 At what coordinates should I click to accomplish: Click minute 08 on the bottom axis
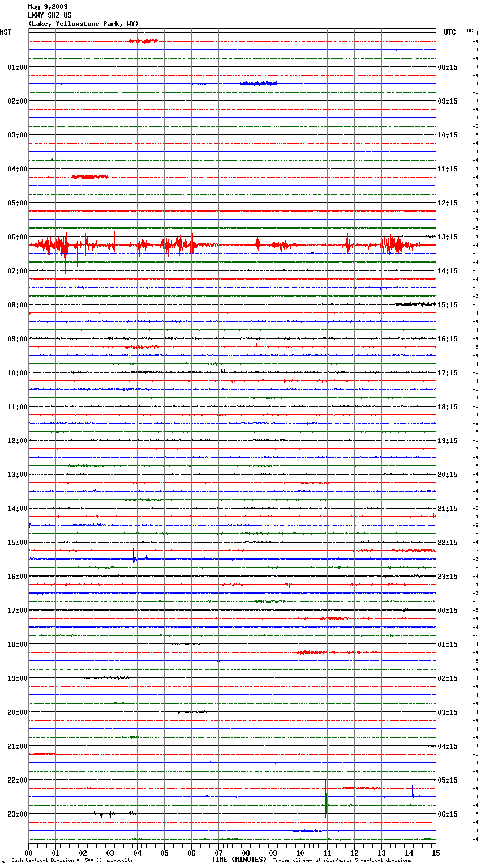click(x=246, y=853)
